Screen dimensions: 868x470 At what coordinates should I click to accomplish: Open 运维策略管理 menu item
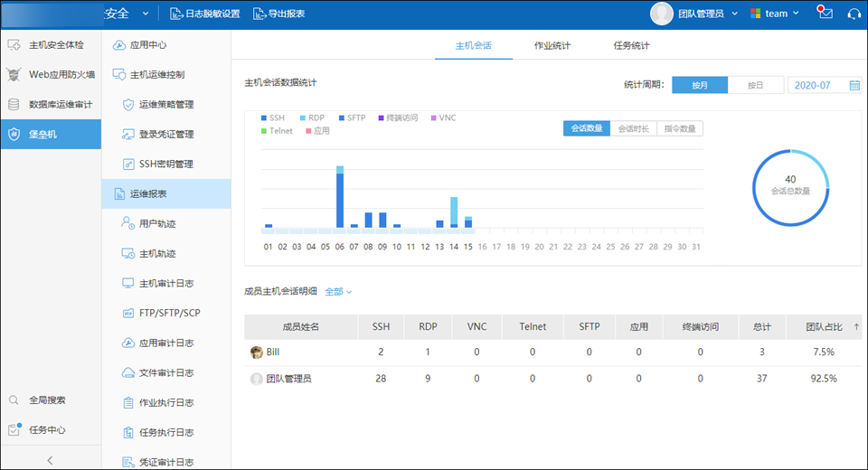[x=166, y=105]
